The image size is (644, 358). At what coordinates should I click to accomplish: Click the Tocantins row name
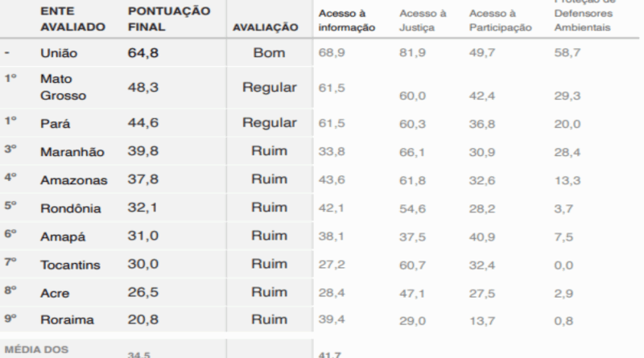[70, 264]
